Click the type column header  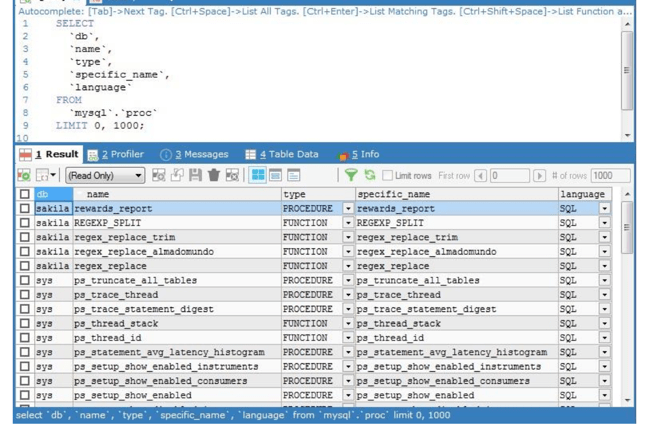click(318, 194)
